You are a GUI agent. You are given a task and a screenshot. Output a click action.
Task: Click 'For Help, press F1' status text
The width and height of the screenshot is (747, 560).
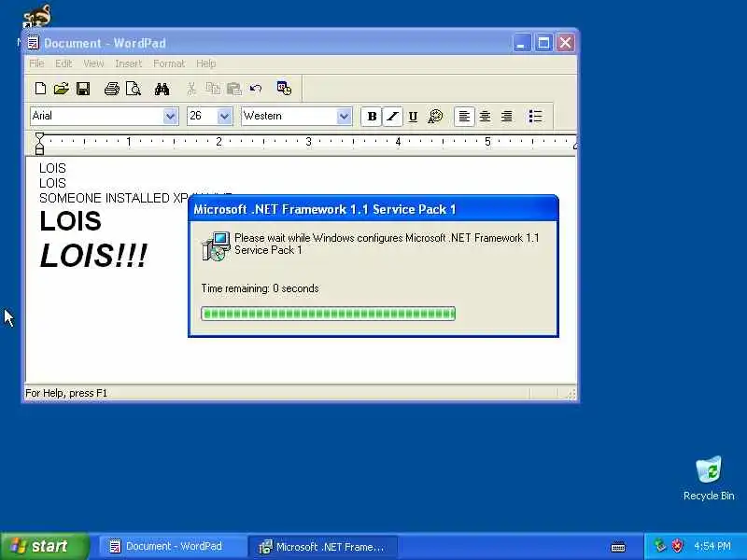[66, 393]
